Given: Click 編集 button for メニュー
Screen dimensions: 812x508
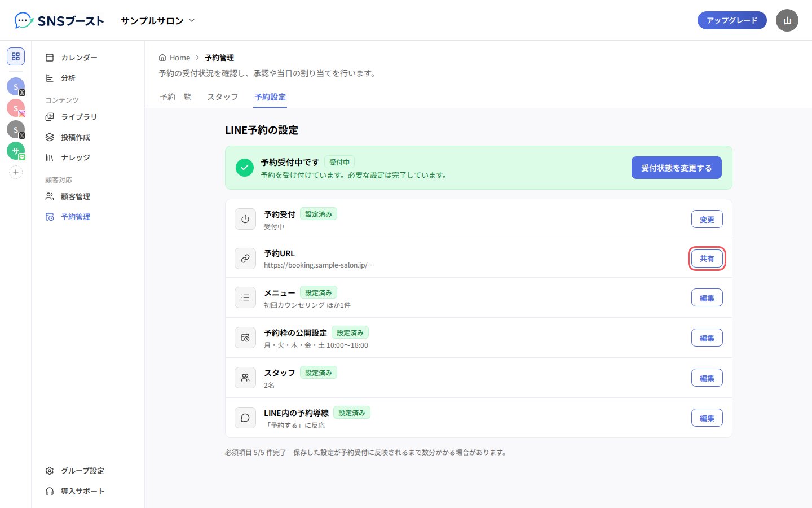Looking at the screenshot, I should tap(707, 298).
